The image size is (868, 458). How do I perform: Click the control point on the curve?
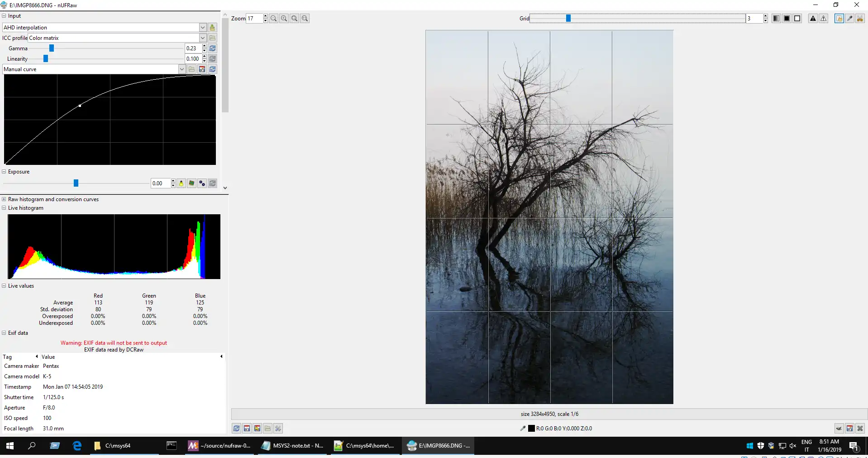coord(80,106)
